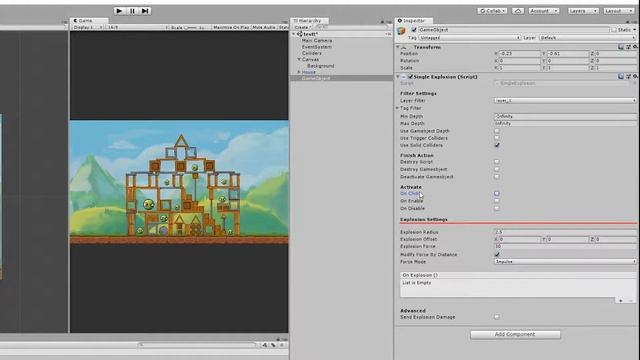Viewport: 640px width, 360px height.
Task: Expand the House object in the Hierarchy
Action: tap(299, 72)
